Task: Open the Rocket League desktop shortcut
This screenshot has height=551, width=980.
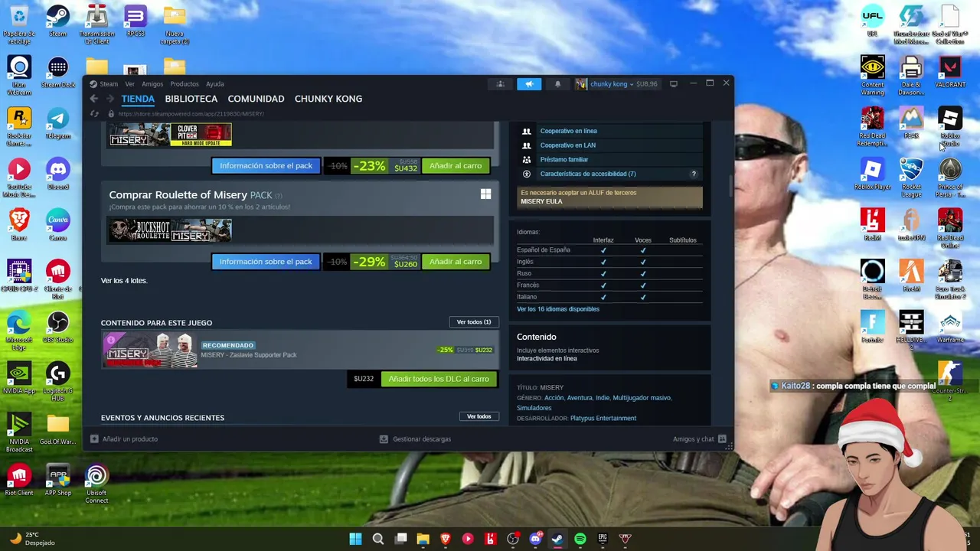Action: point(911,178)
